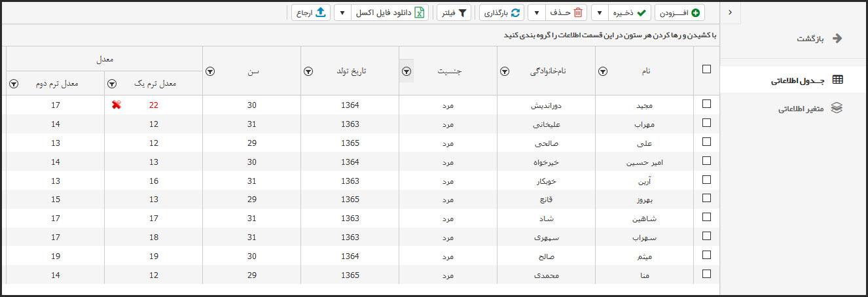Click the سن column header title

point(253,72)
